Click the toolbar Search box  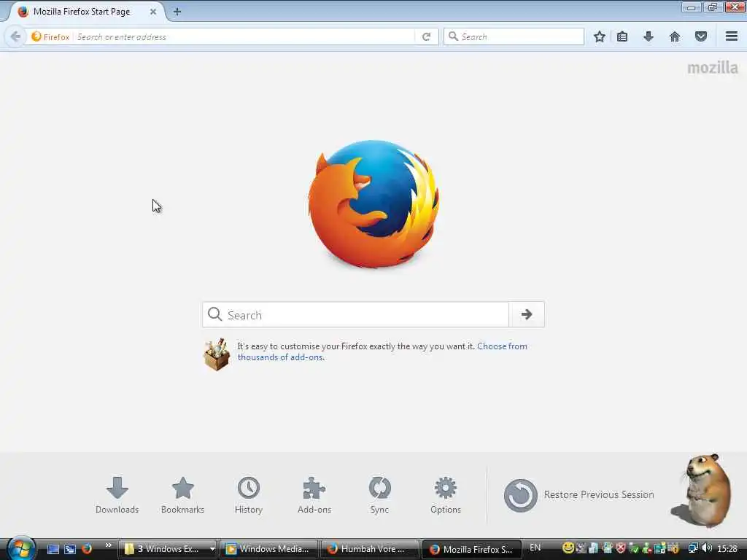(514, 36)
